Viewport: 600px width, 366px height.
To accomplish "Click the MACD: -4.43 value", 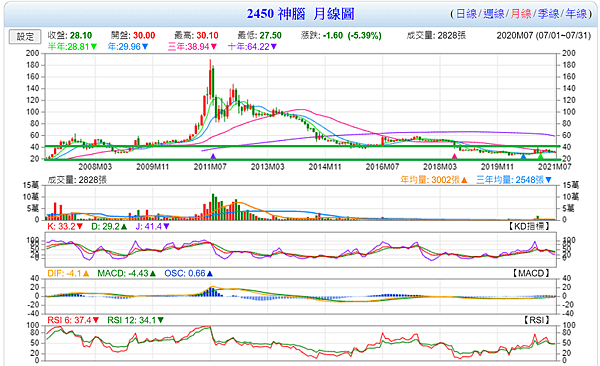I will [x=127, y=274].
